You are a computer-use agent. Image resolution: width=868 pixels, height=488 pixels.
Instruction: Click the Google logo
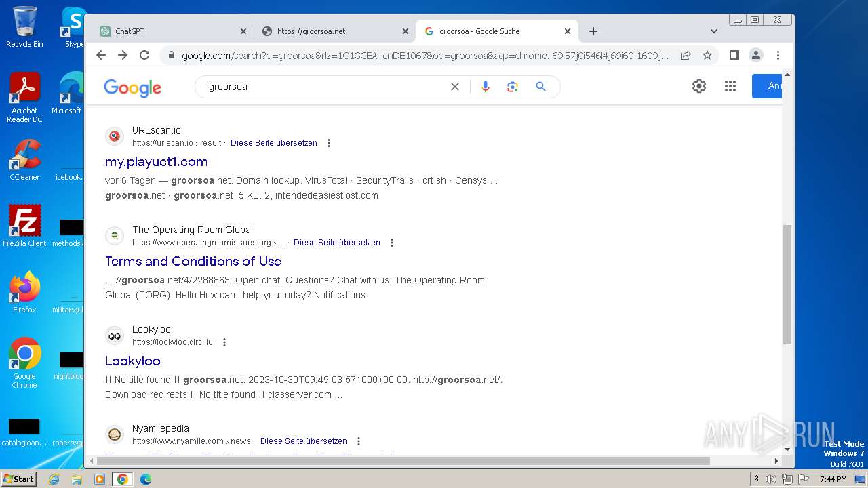(132, 87)
